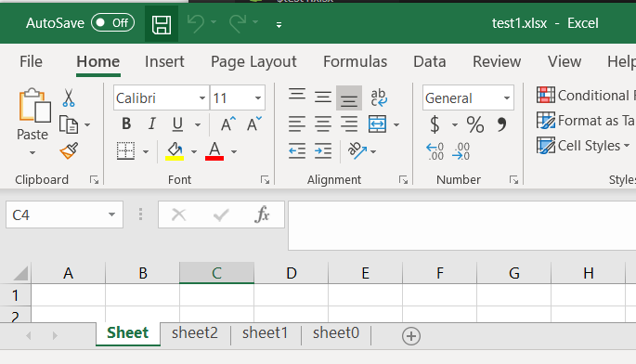Apply Percent Style number format
Image resolution: width=636 pixels, height=364 pixels.
pos(475,124)
